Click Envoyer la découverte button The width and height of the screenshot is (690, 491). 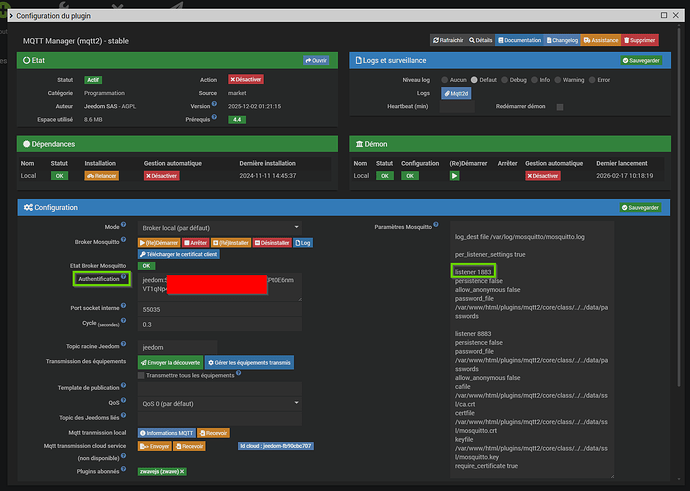[169, 362]
